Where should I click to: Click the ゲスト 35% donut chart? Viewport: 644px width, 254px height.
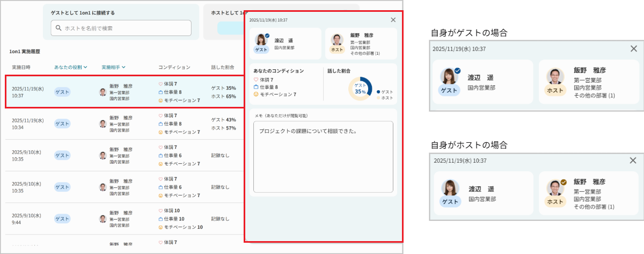tap(360, 89)
